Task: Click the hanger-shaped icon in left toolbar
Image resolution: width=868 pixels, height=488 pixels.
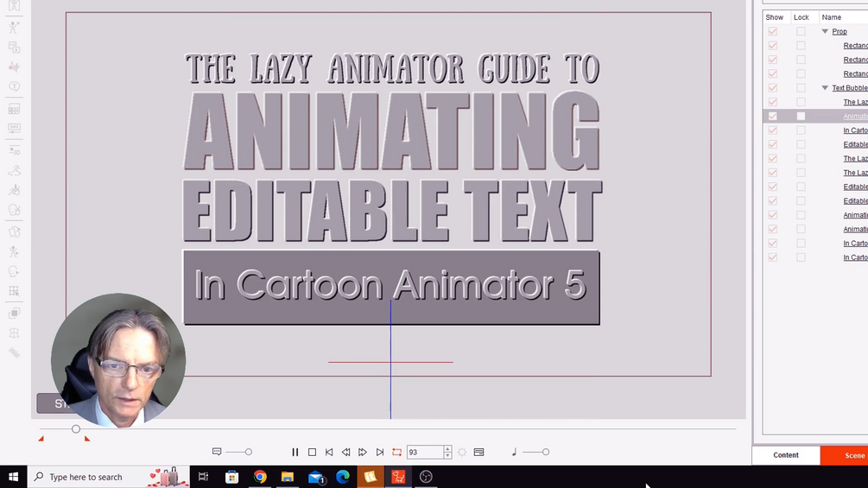Action: [14, 170]
